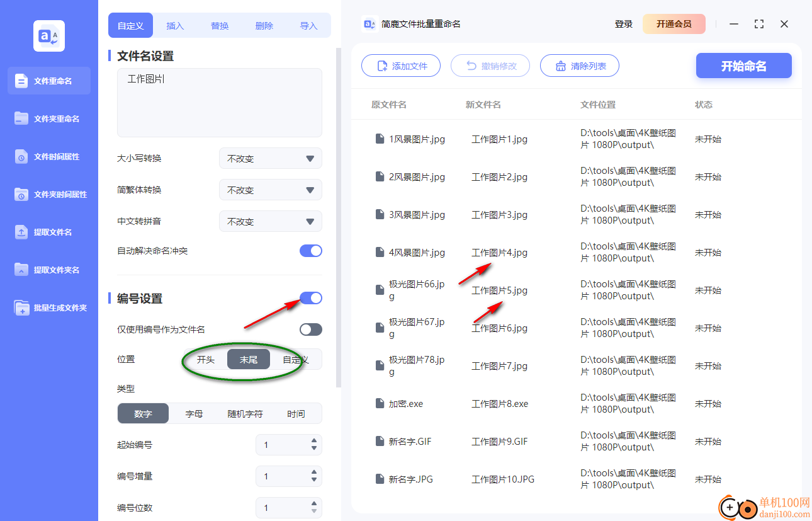Switch to the 导入 tab
812x521 pixels.
point(308,26)
